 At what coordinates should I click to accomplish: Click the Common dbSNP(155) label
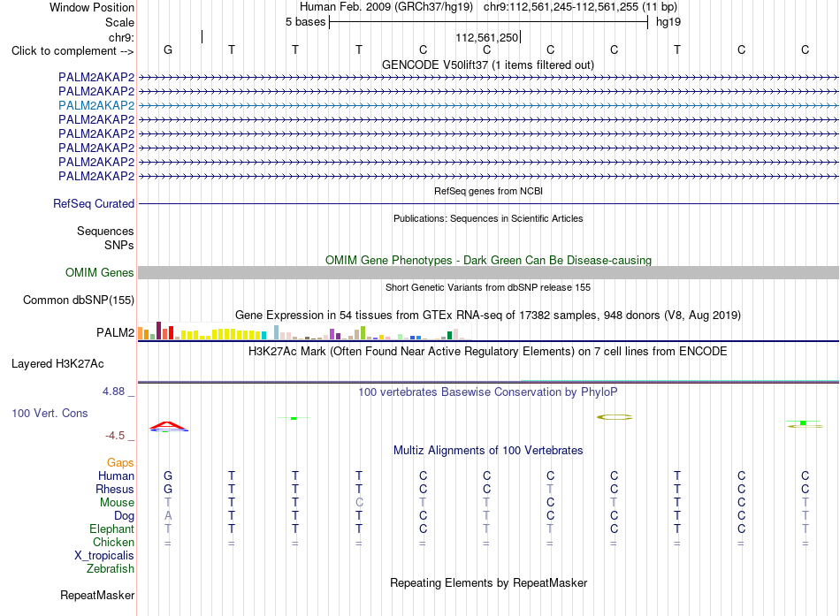pos(79,300)
